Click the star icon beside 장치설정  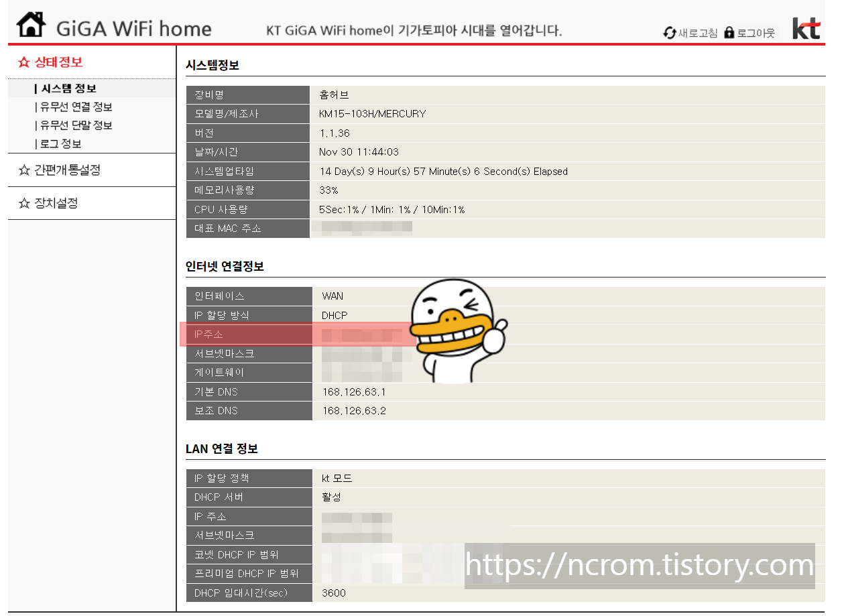pyautogui.click(x=24, y=203)
